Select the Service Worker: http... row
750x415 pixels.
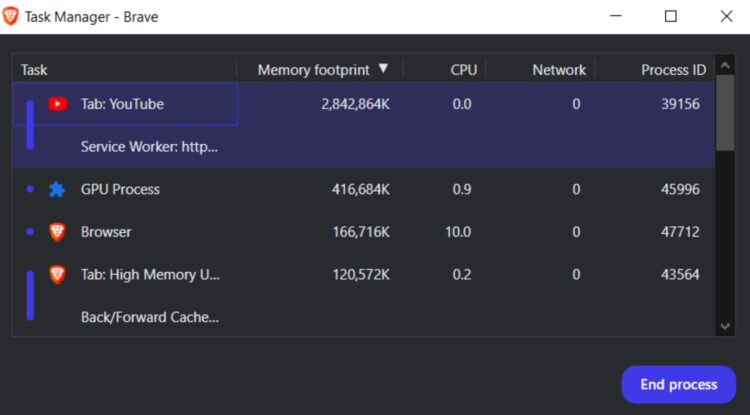pos(364,147)
